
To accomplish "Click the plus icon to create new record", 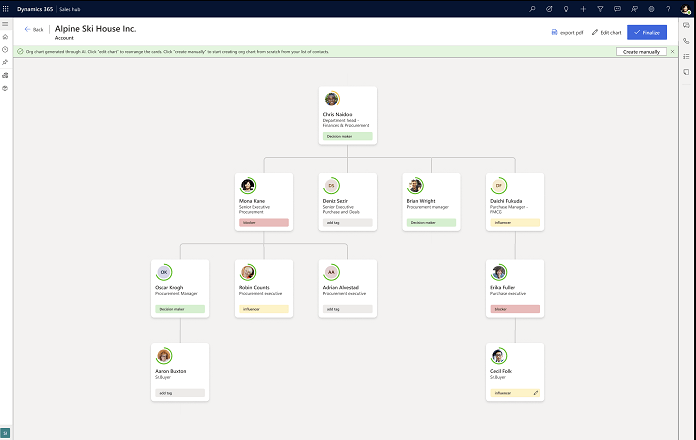I will (583, 8).
